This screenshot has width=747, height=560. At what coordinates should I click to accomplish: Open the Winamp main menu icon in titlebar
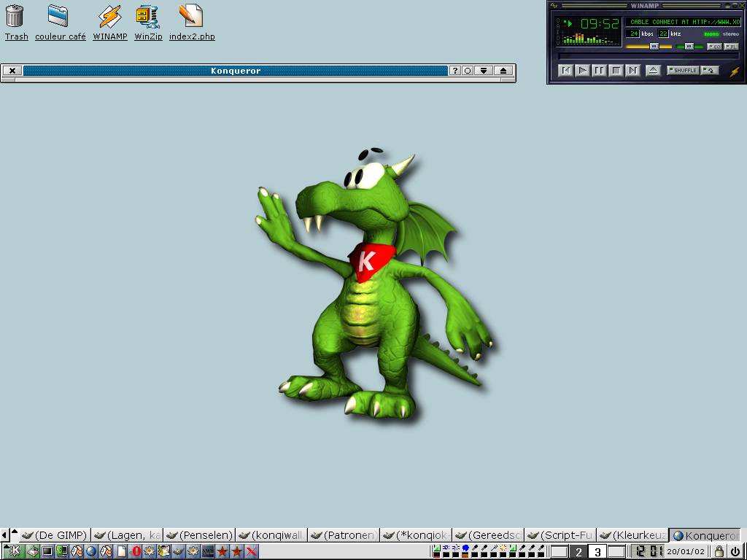click(x=554, y=6)
